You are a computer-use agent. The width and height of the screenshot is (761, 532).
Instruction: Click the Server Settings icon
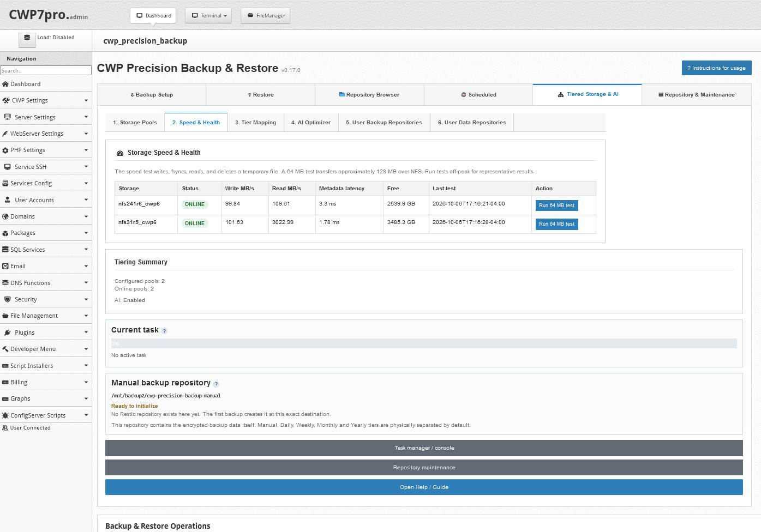[x=8, y=117]
